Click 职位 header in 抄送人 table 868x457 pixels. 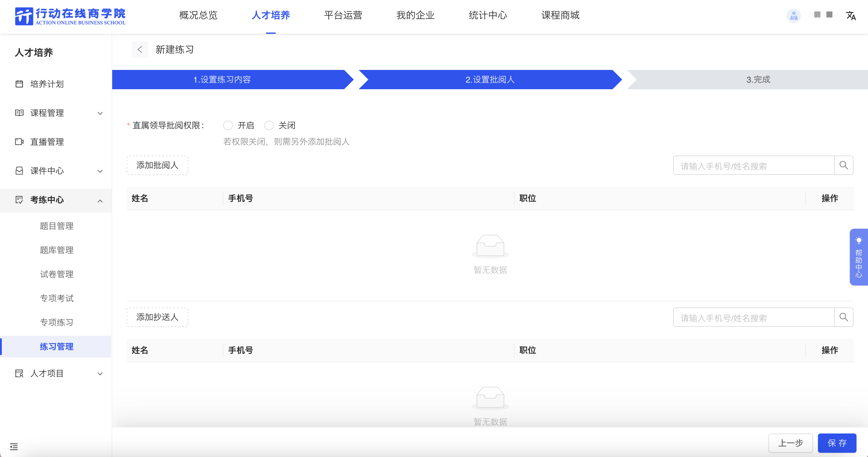[x=528, y=350]
